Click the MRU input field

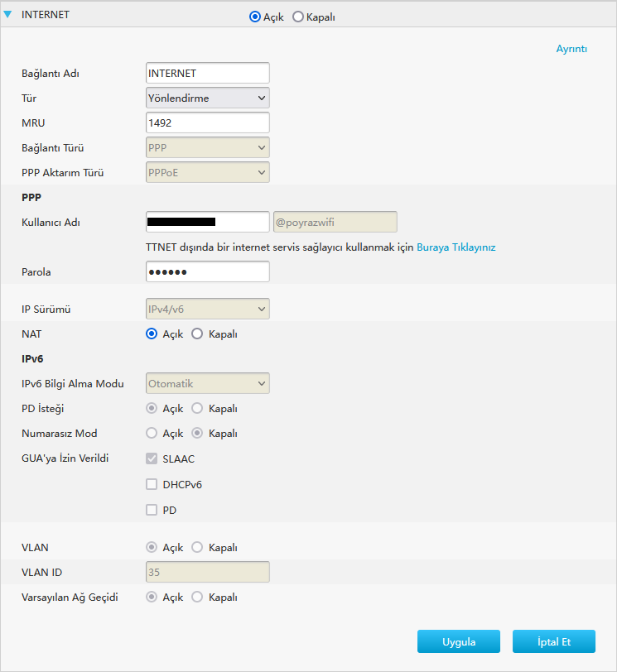(x=208, y=122)
